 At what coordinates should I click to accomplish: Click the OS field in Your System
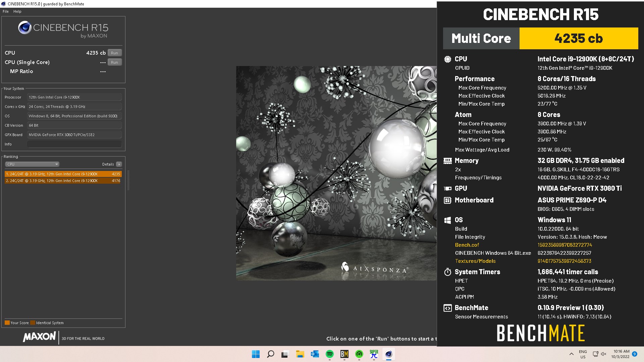coord(74,116)
